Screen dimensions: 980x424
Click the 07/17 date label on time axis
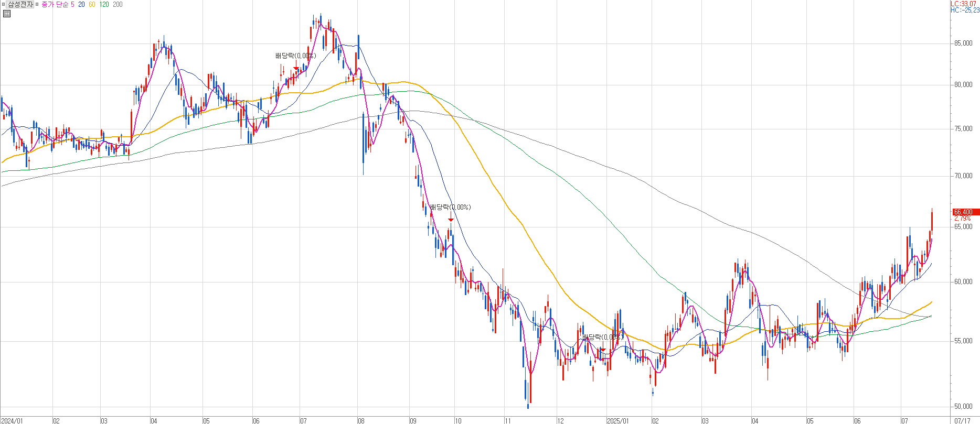click(962, 421)
